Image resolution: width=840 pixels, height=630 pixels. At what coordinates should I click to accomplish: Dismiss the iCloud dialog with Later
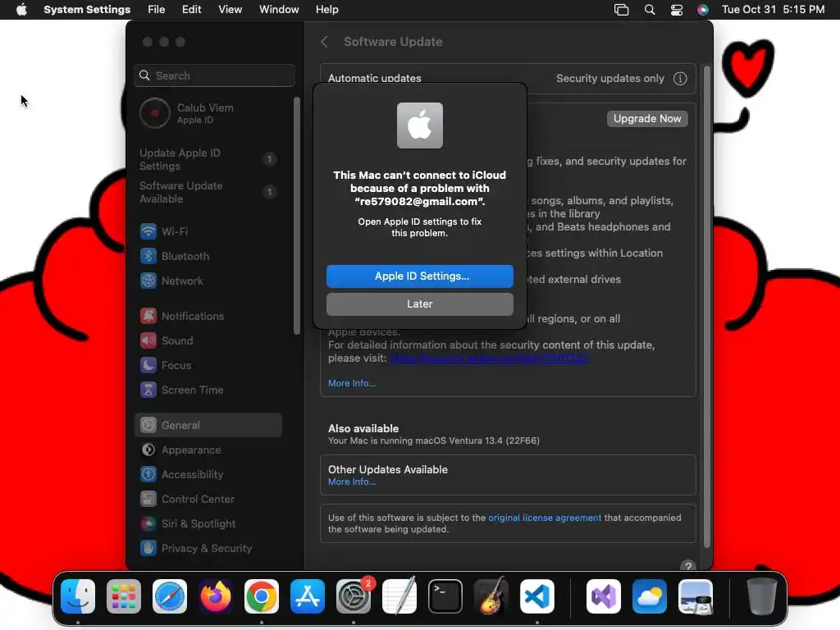pyautogui.click(x=420, y=304)
